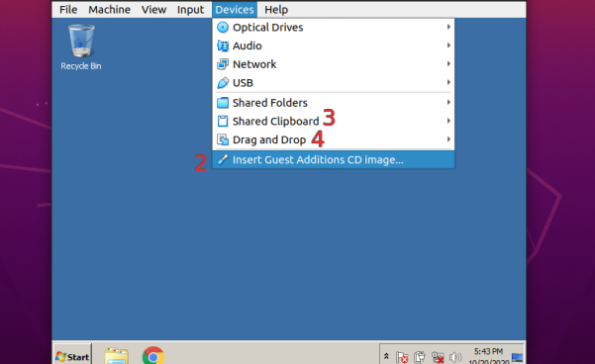Close the Devices menu in menu bar
Viewport: 595px width, 364px height.
point(235,10)
